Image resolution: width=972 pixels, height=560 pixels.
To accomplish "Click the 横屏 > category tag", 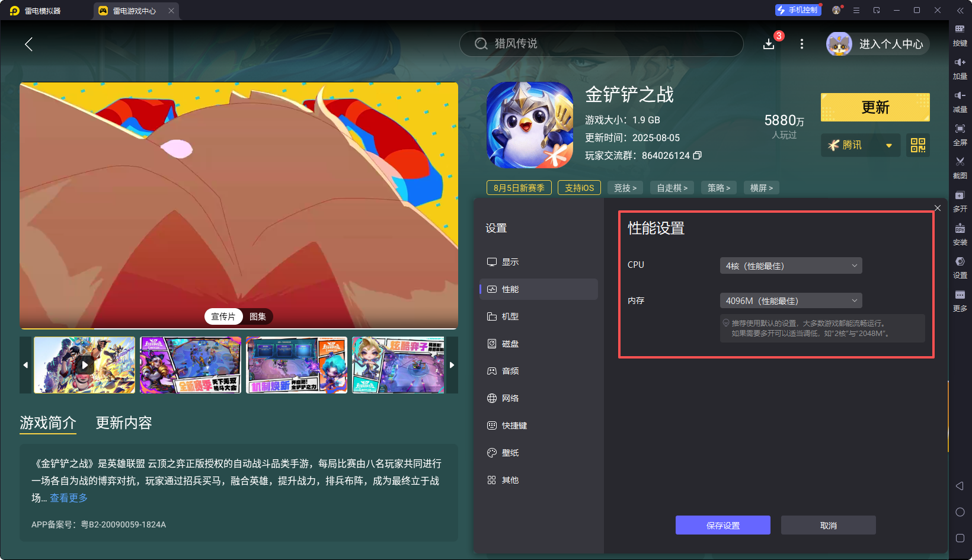I will pyautogui.click(x=762, y=188).
